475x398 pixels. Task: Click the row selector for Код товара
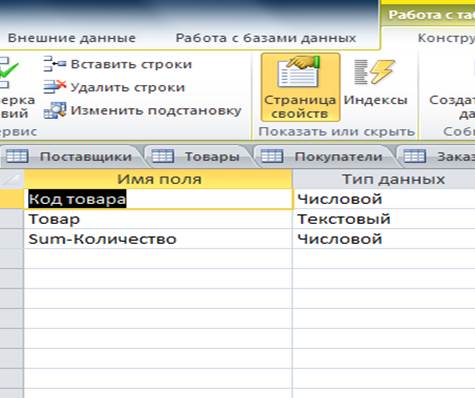click(12, 199)
